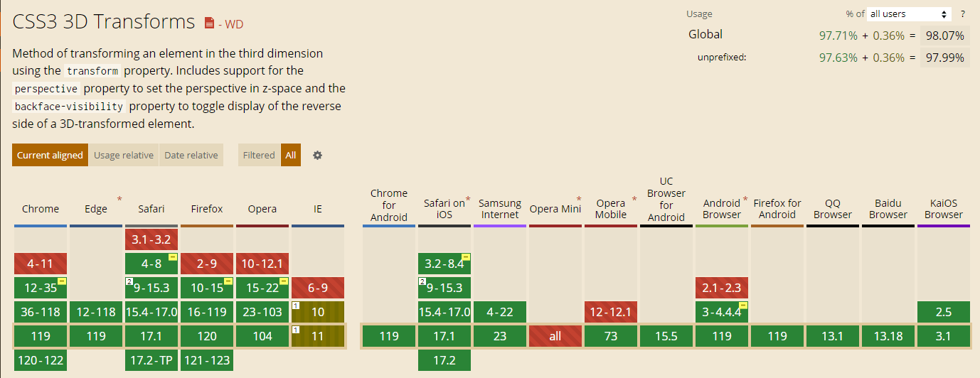The width and height of the screenshot is (980, 378).
Task: Click the question mark help icon
Action: (963, 14)
